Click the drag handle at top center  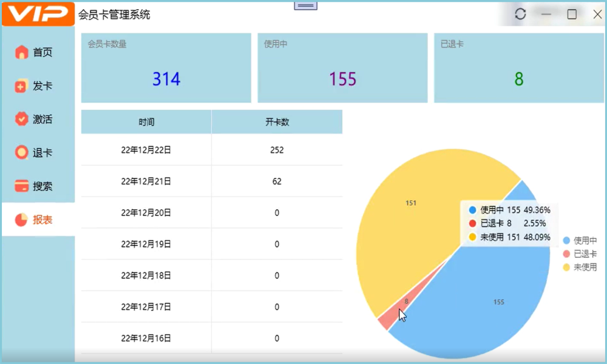click(x=305, y=5)
